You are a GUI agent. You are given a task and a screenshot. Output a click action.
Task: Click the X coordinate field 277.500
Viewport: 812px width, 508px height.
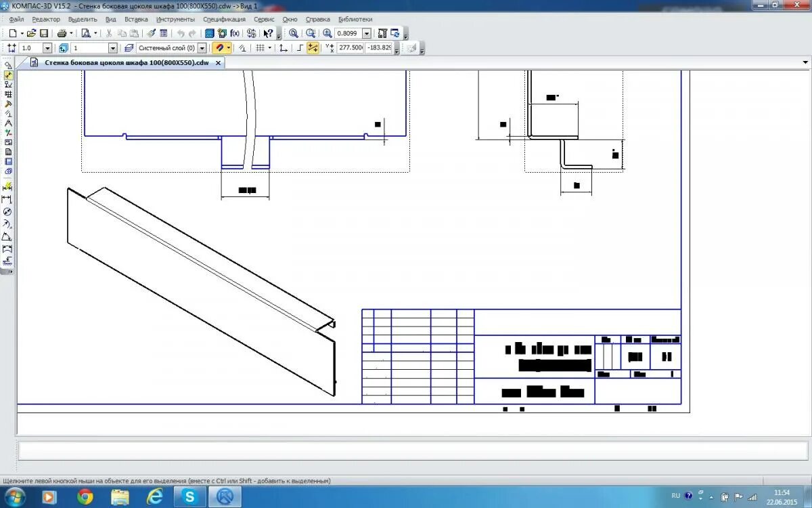point(350,48)
